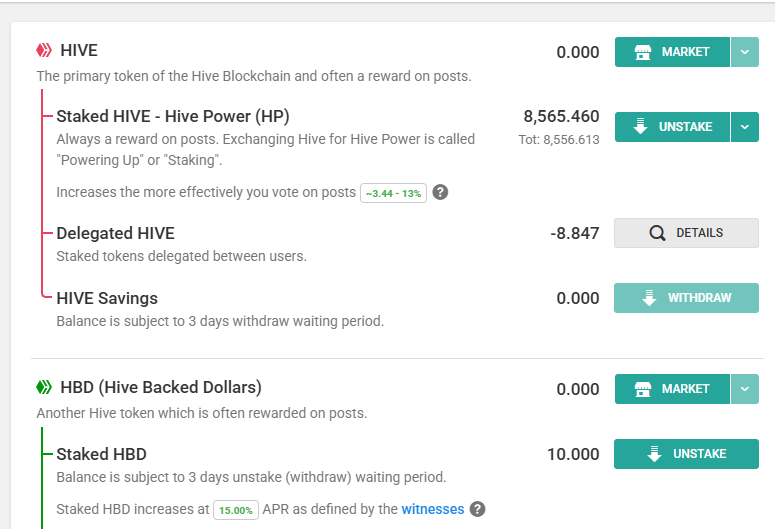Open the dropdown beside Hive Power Unstake
Image resolution: width=775 pixels, height=529 pixels.
tap(745, 127)
